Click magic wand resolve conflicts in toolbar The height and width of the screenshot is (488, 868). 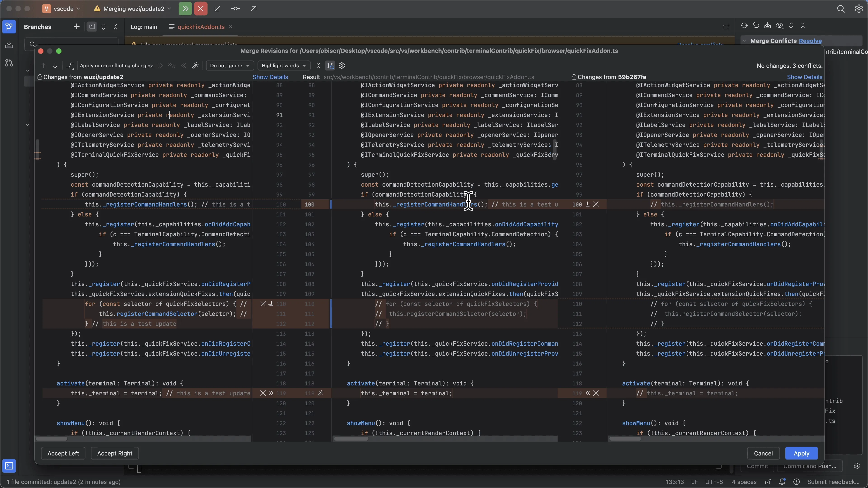pos(195,66)
